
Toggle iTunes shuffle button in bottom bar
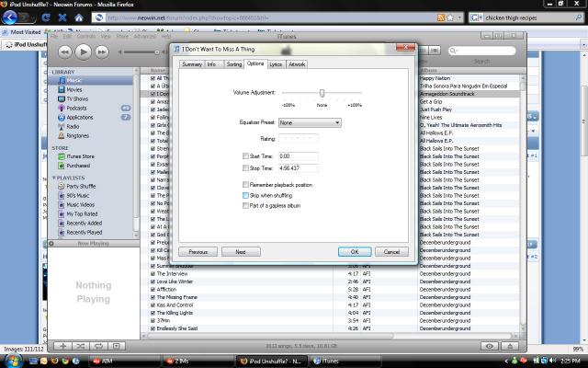coord(81,346)
